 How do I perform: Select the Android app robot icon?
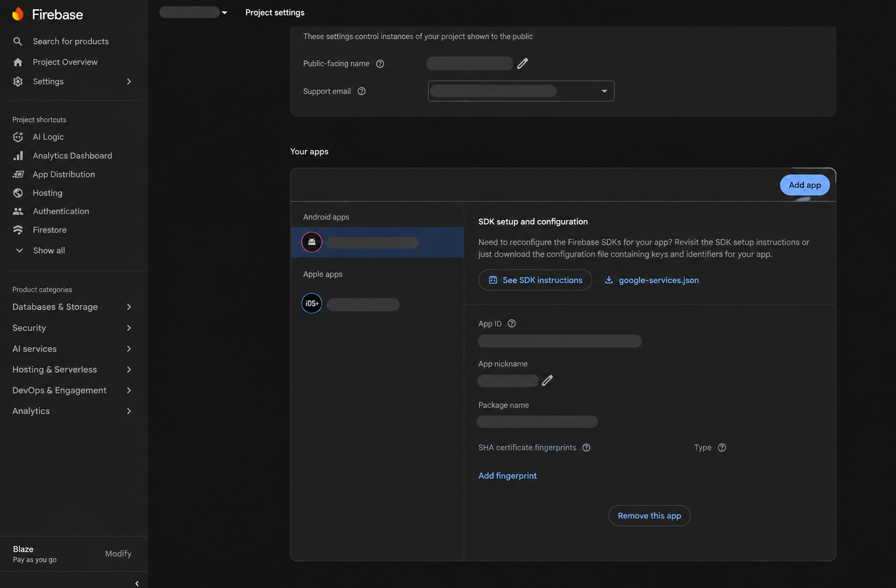click(312, 242)
